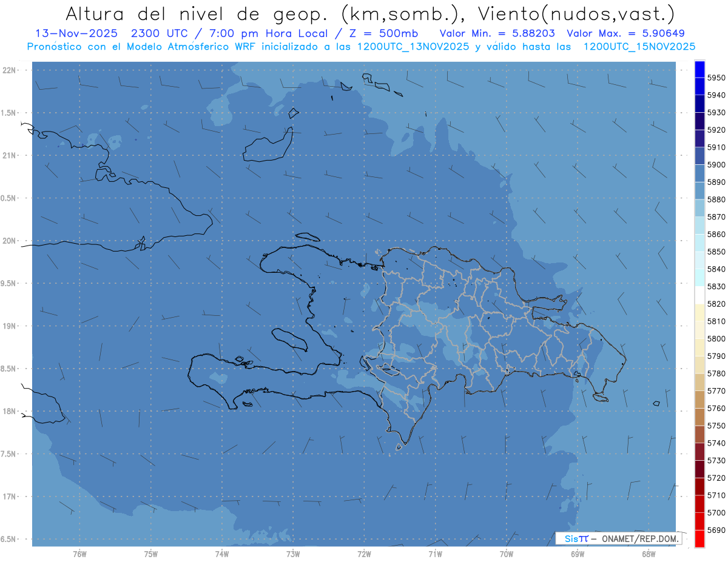
Task: Click the legend value 5910
Action: point(716,147)
